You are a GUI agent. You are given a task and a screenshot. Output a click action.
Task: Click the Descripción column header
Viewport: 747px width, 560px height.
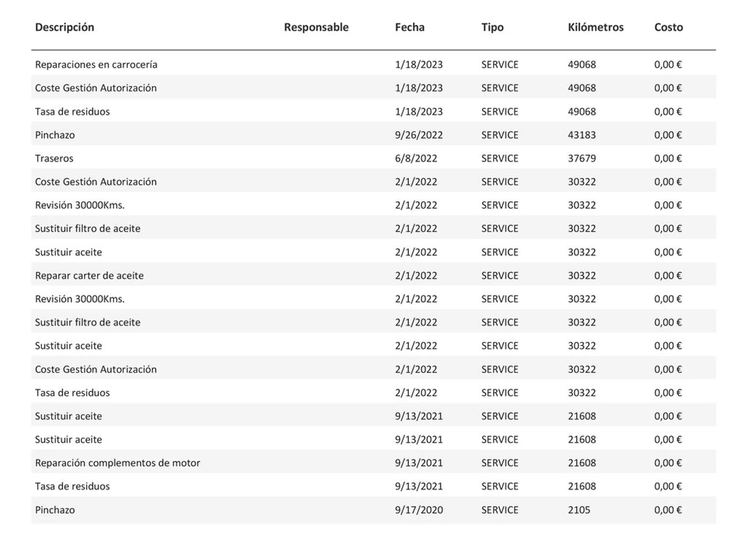click(x=64, y=27)
